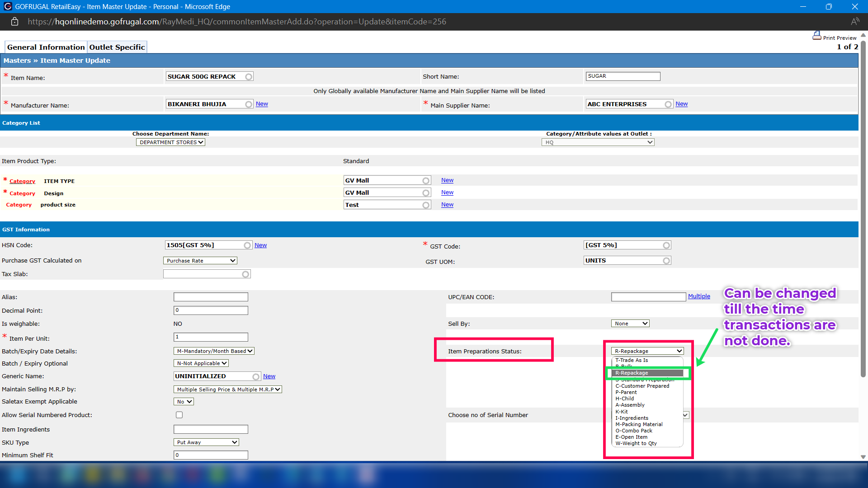Open the Department Name dropdown
This screenshot has height=488, width=868.
[x=170, y=142]
